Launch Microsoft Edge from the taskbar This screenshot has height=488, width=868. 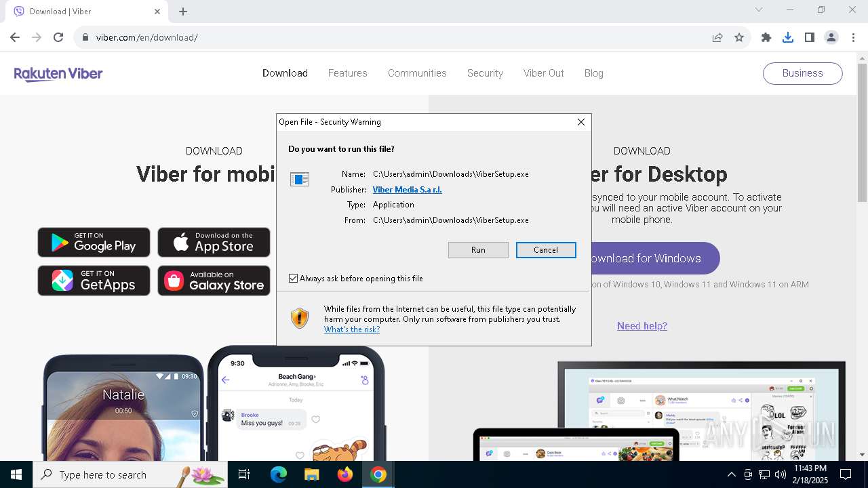[x=279, y=474]
